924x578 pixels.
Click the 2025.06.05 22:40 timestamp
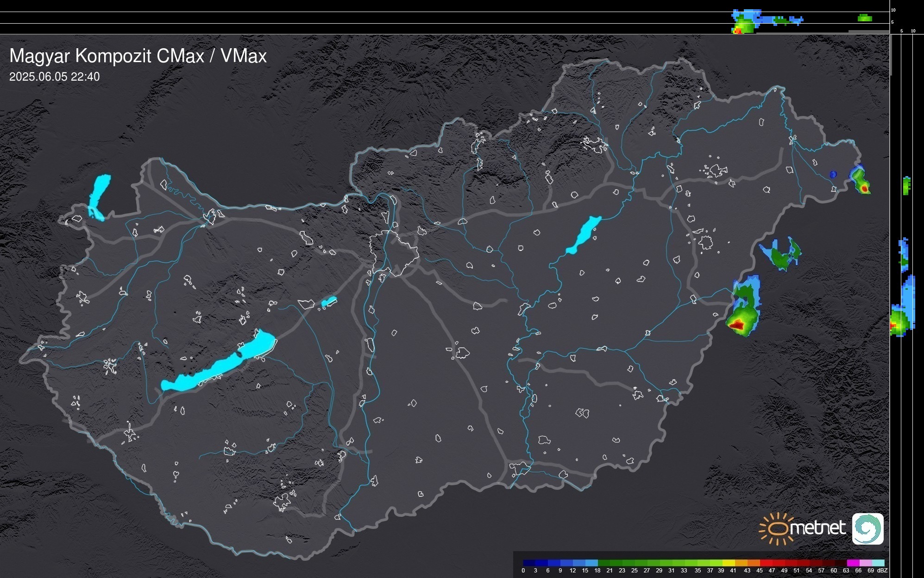(54, 77)
